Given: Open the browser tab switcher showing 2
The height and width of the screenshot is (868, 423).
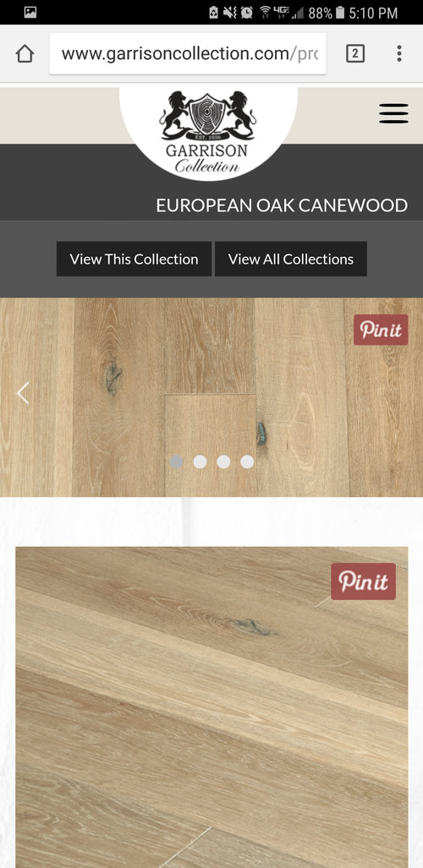Looking at the screenshot, I should [355, 54].
